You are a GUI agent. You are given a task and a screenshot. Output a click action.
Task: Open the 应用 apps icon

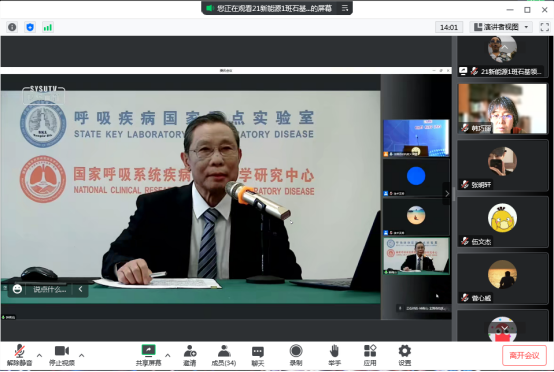point(370,355)
